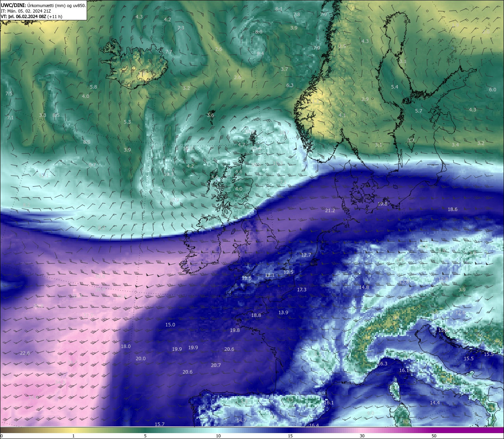The width and height of the screenshot is (504, 439).
Task: Click the 16.3 value in the Gulf of Lion
Action: click(382, 364)
